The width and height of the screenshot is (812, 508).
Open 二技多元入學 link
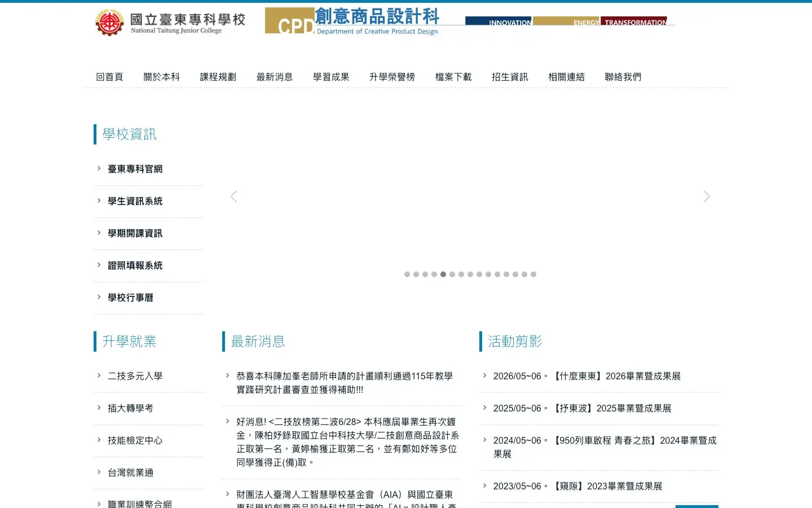coord(135,376)
